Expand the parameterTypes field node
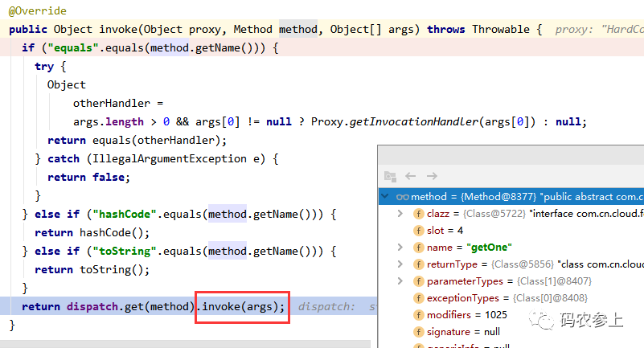Image resolution: width=644 pixels, height=348 pixels. click(400, 281)
